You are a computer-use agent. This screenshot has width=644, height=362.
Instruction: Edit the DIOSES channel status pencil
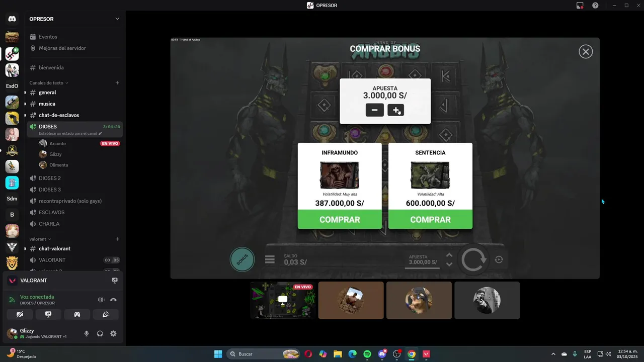(x=100, y=134)
